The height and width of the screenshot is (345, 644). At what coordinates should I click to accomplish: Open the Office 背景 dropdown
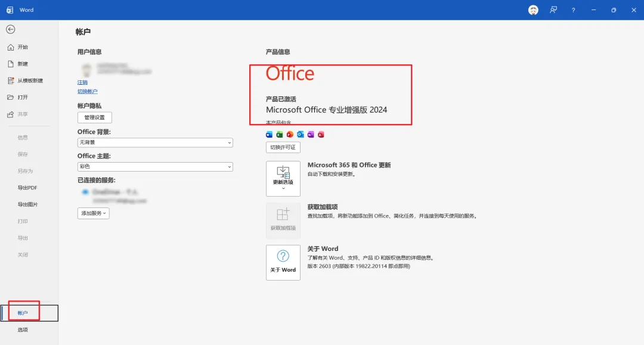pos(155,143)
